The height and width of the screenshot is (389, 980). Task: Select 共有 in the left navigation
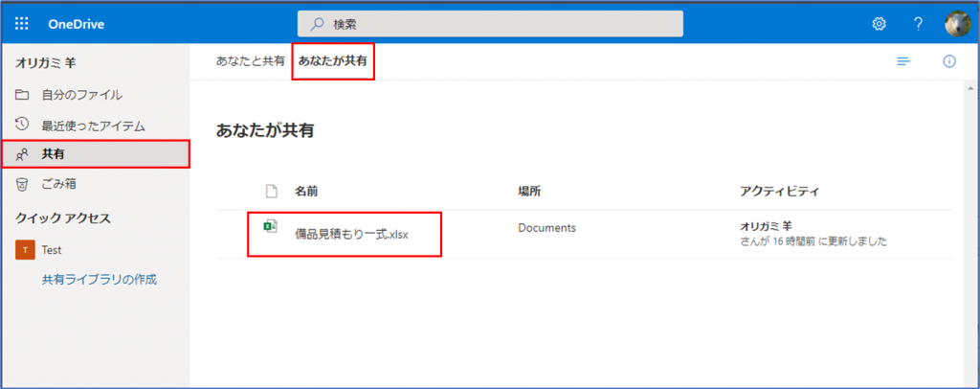click(x=54, y=153)
